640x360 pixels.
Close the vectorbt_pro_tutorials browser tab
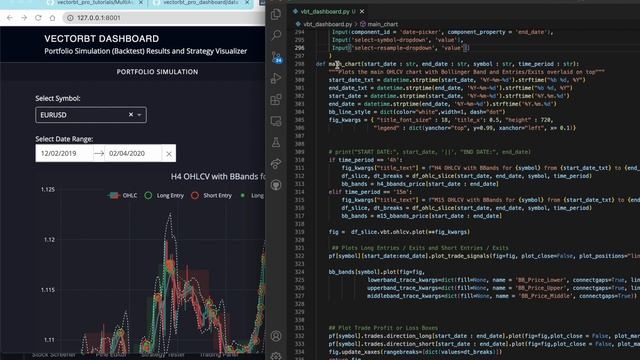pyautogui.click(x=141, y=2)
